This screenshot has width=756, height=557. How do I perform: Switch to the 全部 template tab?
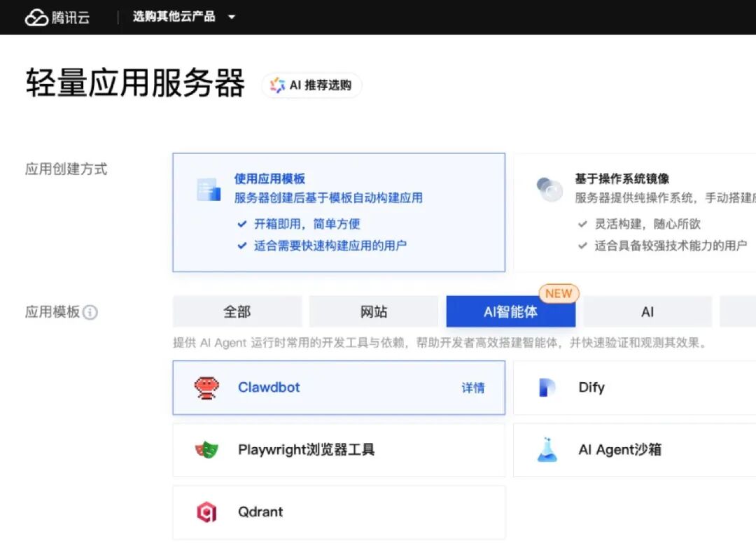(x=237, y=311)
